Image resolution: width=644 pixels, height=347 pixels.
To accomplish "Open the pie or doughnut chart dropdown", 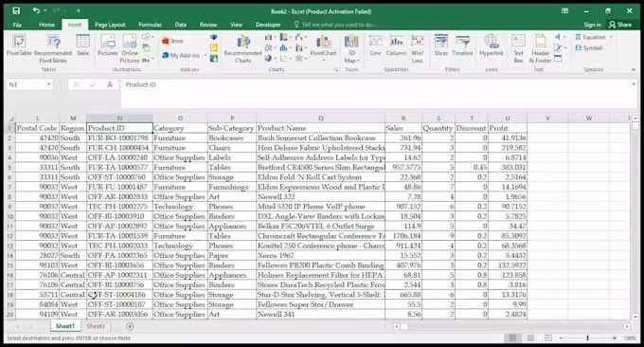I will (270, 59).
